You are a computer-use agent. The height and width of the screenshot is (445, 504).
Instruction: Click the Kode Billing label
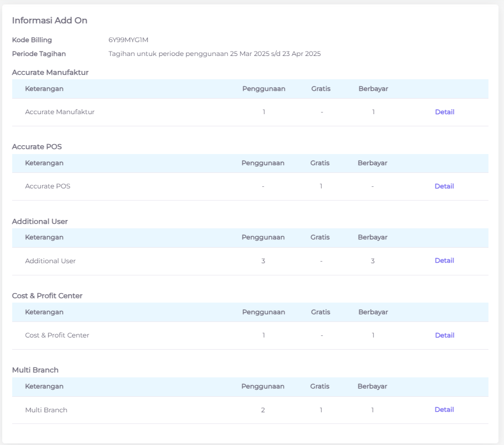click(x=32, y=40)
